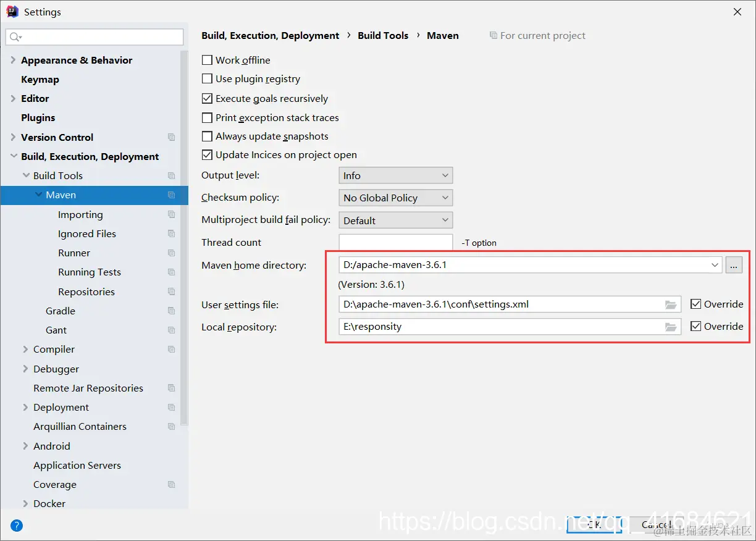756x541 pixels.
Task: Open Multiproject build fail policy dropdown
Action: coord(396,220)
